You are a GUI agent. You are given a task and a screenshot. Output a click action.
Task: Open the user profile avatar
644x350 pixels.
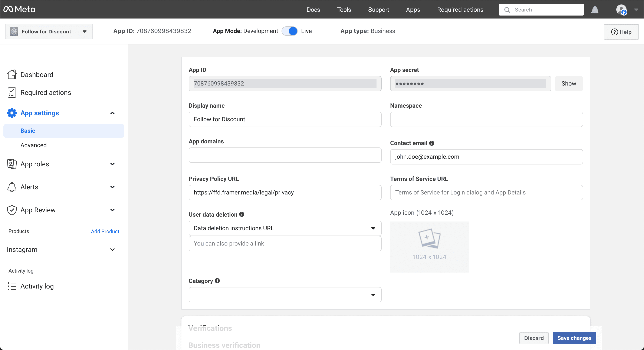[621, 10]
